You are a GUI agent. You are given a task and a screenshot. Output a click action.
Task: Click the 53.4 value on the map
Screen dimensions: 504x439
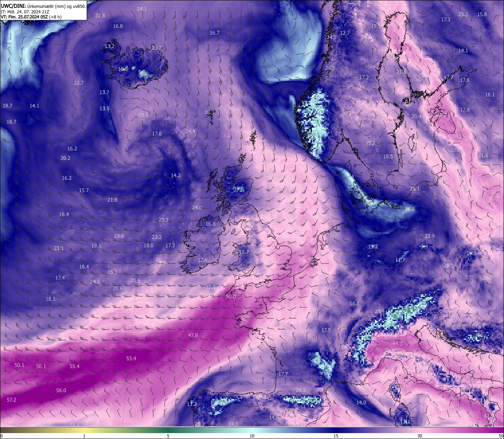[131, 359]
